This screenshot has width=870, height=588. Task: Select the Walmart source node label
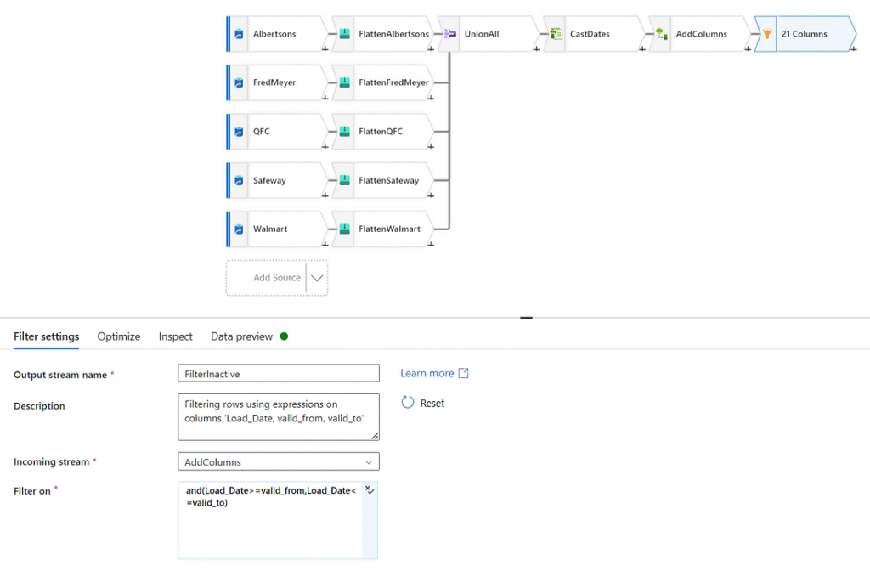pyautogui.click(x=270, y=229)
